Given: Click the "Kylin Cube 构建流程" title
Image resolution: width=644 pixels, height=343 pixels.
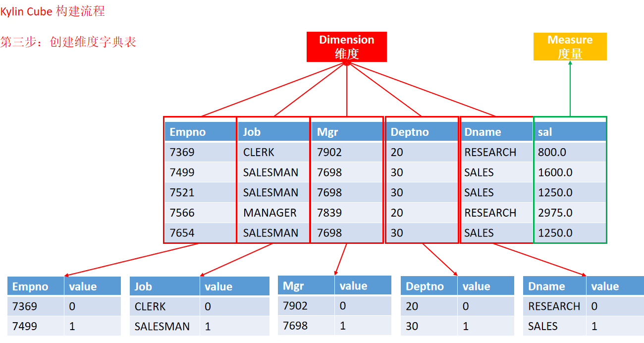Looking at the screenshot, I should click(x=53, y=11).
